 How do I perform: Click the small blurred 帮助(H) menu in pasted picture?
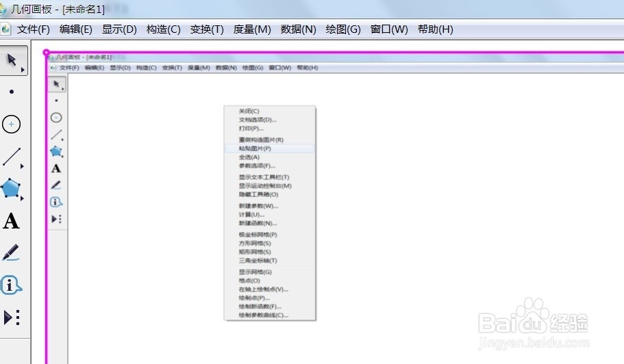[x=308, y=68]
